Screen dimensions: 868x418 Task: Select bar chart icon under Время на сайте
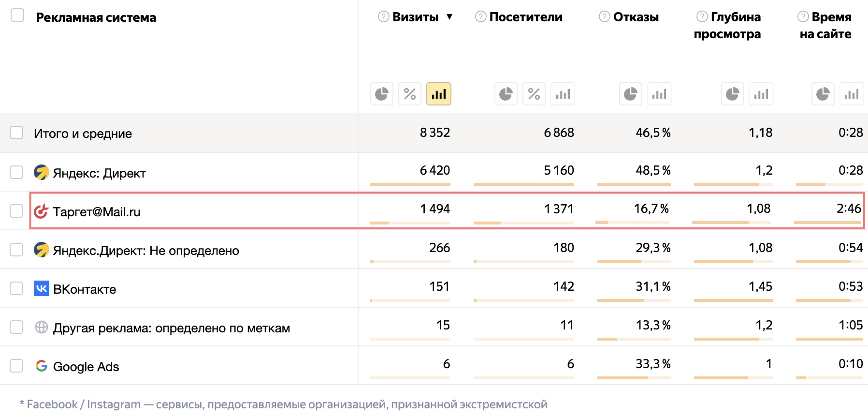point(852,94)
